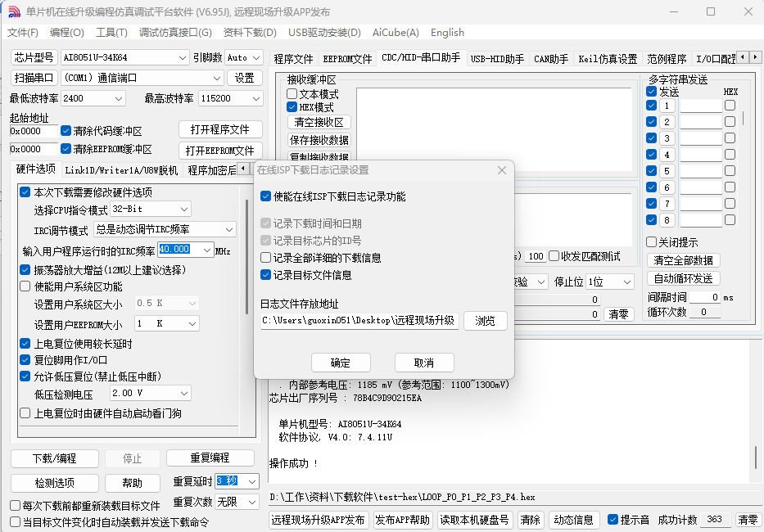Open 重复次数 无限 dropdown
This screenshot has height=532, width=764.
pos(237,502)
